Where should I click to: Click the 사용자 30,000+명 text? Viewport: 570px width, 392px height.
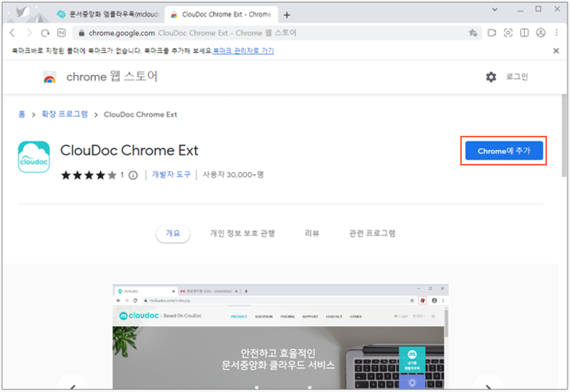pyautogui.click(x=233, y=174)
